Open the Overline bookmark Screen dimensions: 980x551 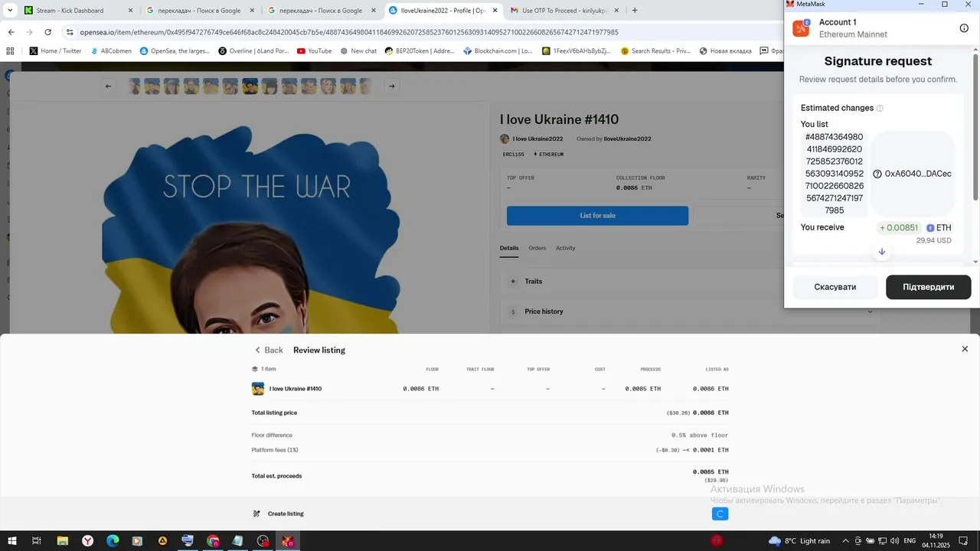[254, 51]
